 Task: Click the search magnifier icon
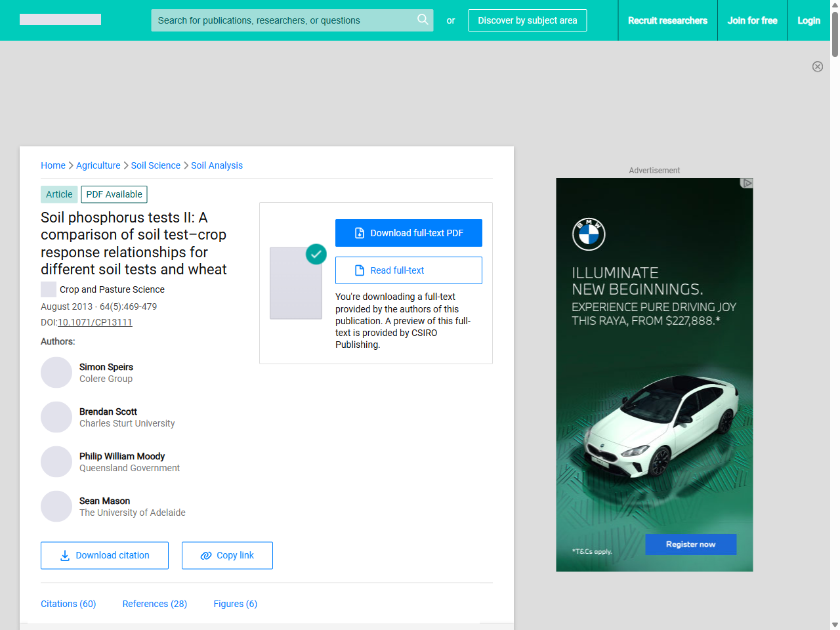(x=423, y=20)
